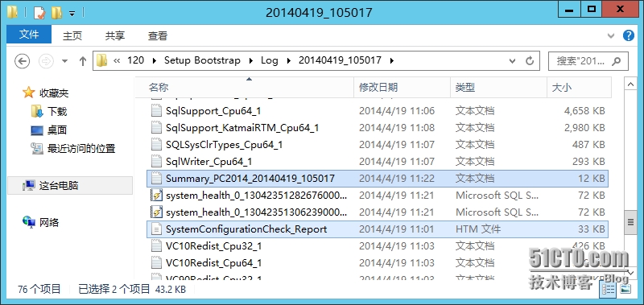Click the HTM 文件 type cell

coord(478,229)
